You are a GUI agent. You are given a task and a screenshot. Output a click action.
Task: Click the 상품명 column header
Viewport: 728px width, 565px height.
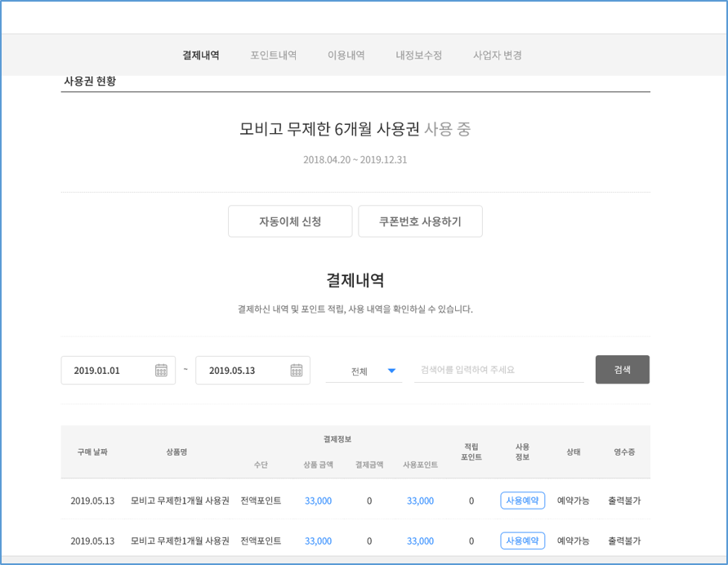click(x=176, y=452)
